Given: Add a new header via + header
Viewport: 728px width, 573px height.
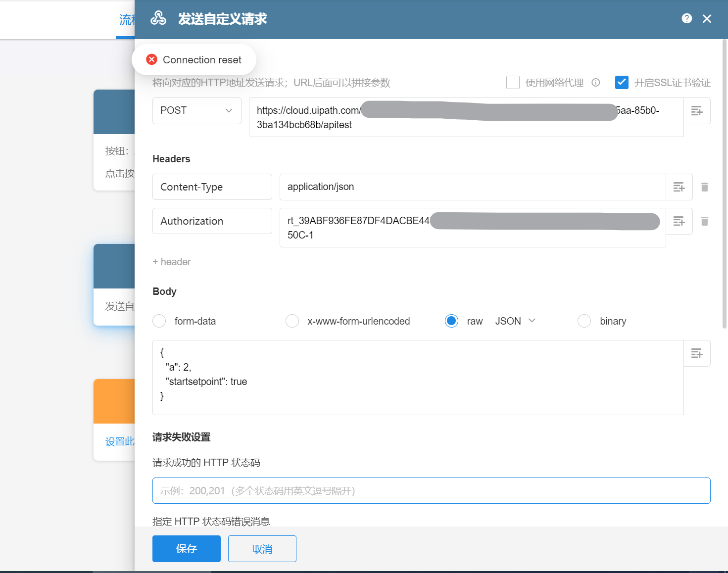Looking at the screenshot, I should 172,262.
